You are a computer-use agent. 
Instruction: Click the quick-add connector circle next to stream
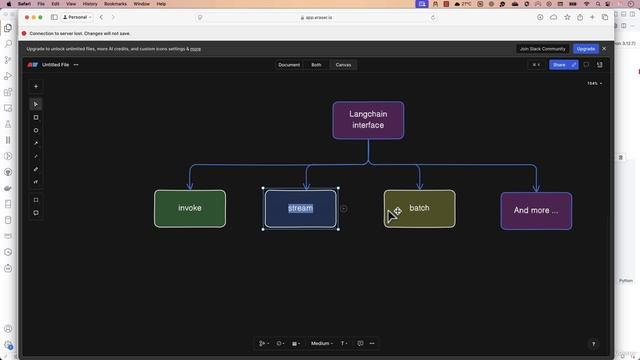344,209
